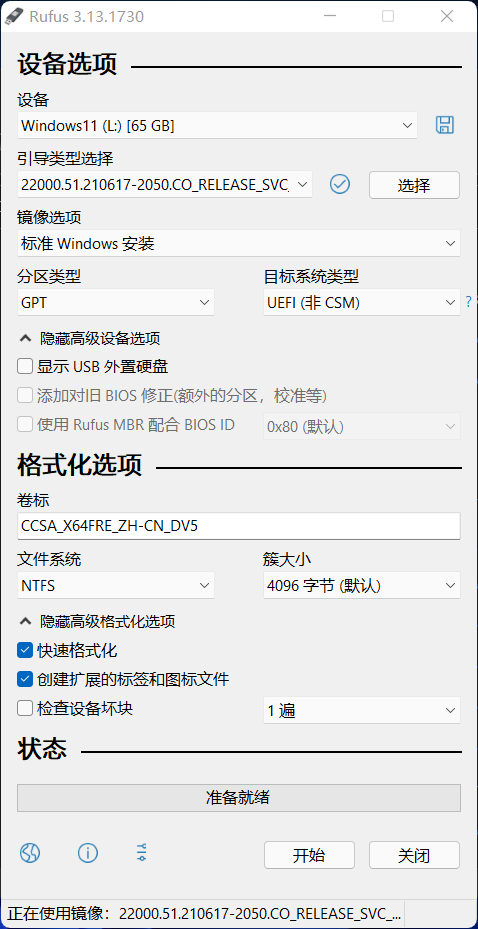Uncheck the quick format checkbox
478x929 pixels.
[x=25, y=651]
